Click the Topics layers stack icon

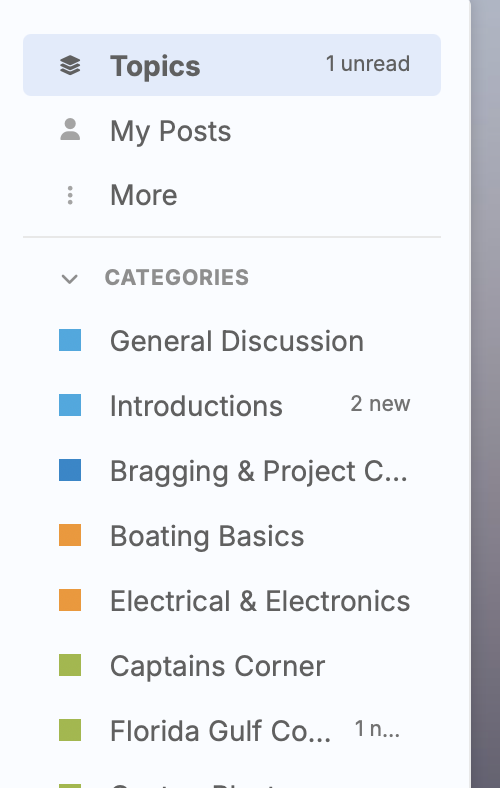pyautogui.click(x=70, y=65)
